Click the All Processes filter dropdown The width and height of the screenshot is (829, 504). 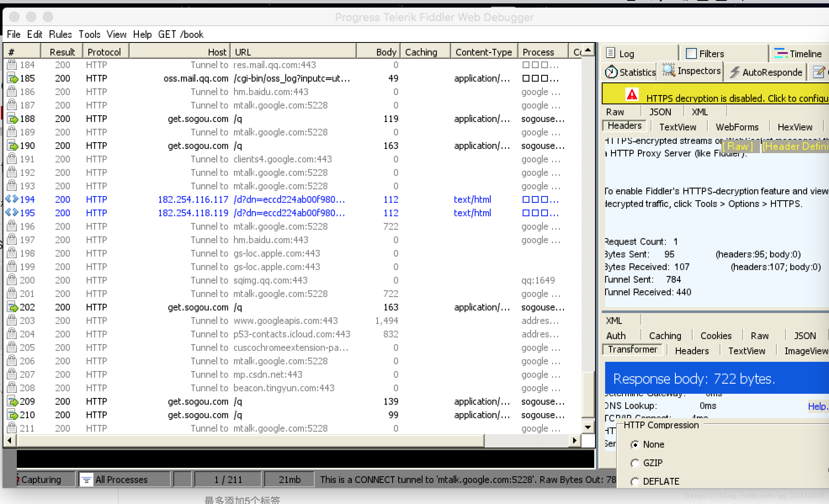click(x=121, y=480)
